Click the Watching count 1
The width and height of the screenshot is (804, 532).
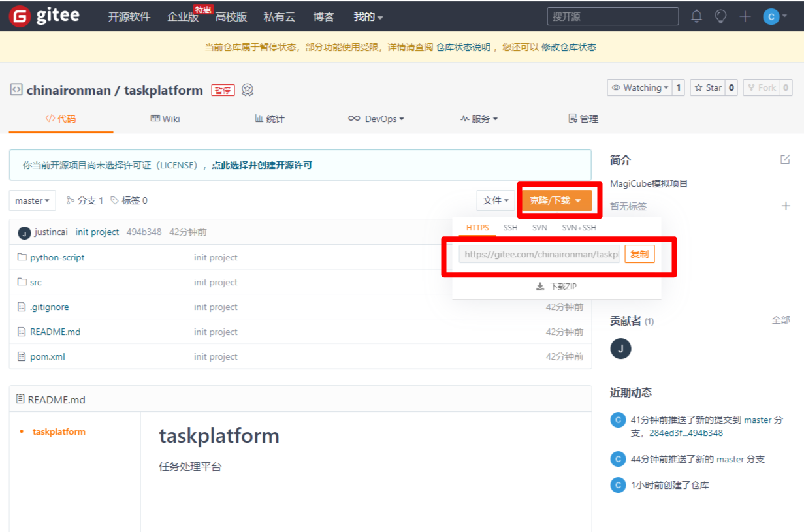pyautogui.click(x=679, y=87)
